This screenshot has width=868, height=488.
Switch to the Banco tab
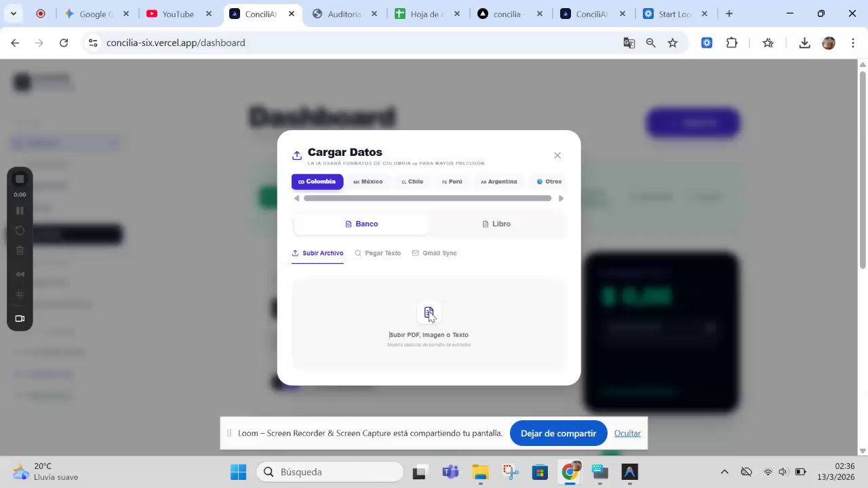(361, 224)
